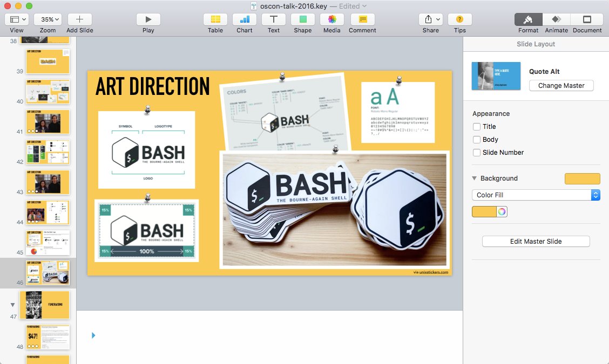Select the BASH 15% spacing image
The height and width of the screenshot is (364, 609).
tap(146, 230)
